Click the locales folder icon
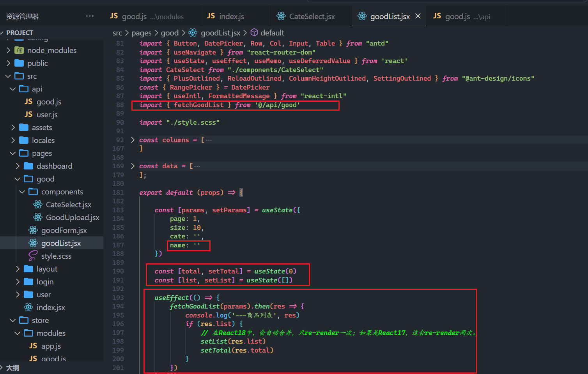 24,140
